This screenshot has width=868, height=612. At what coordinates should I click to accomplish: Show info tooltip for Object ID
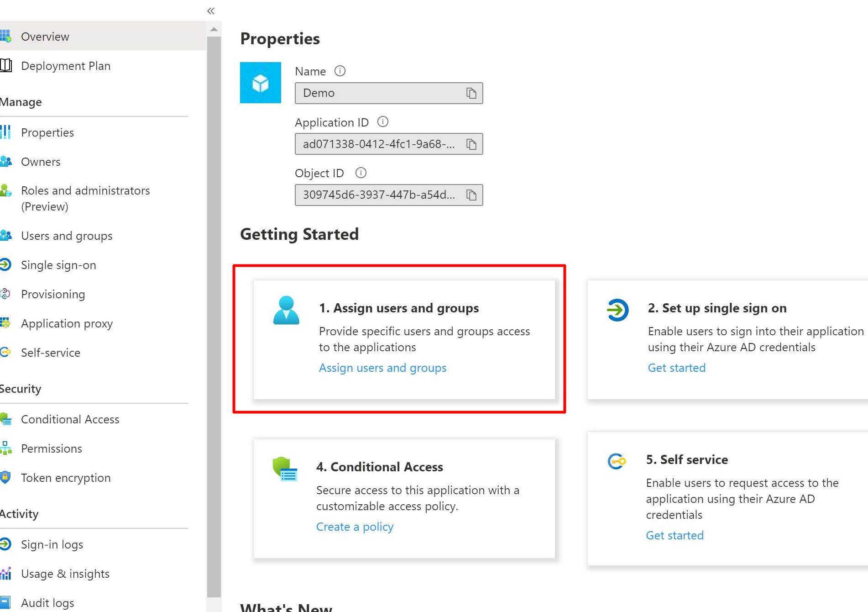pyautogui.click(x=361, y=173)
